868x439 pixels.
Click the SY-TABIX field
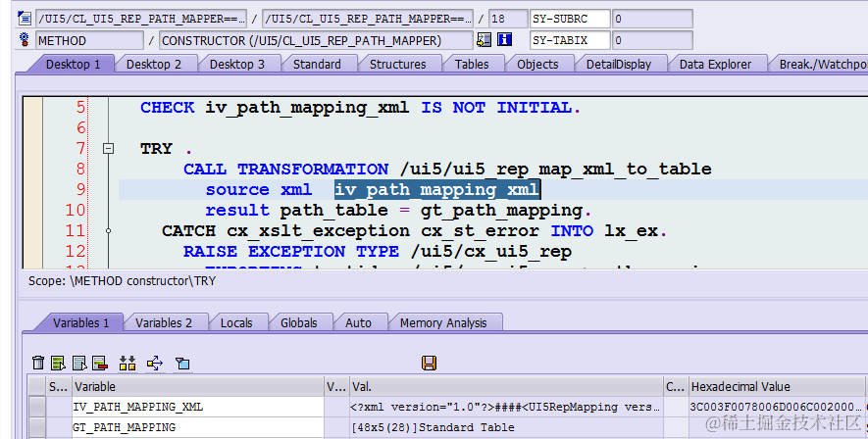[x=570, y=40]
